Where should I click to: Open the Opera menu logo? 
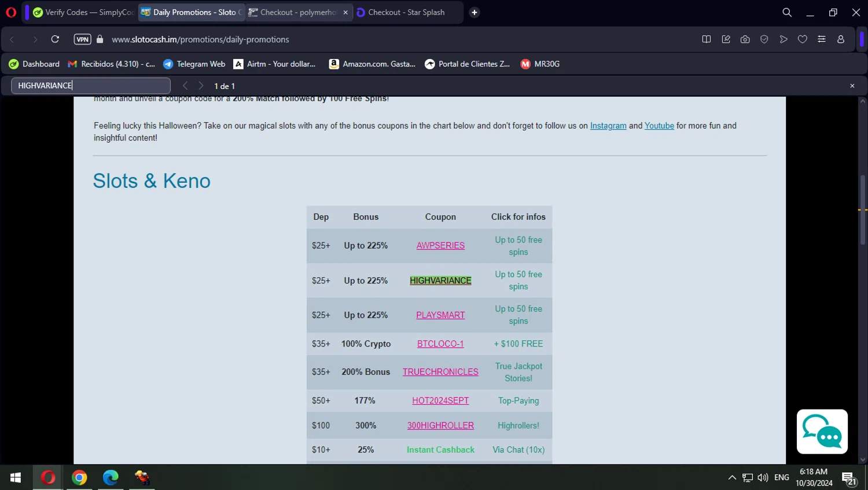[11, 12]
